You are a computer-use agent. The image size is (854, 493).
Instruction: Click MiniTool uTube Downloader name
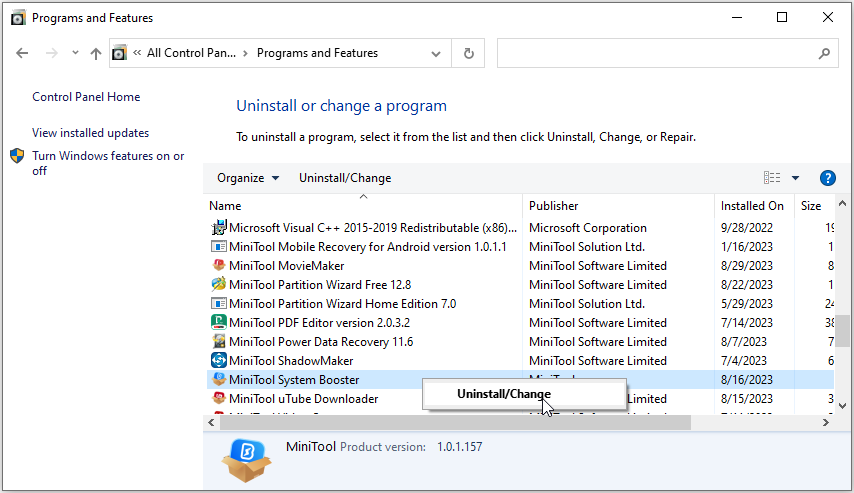coord(303,399)
